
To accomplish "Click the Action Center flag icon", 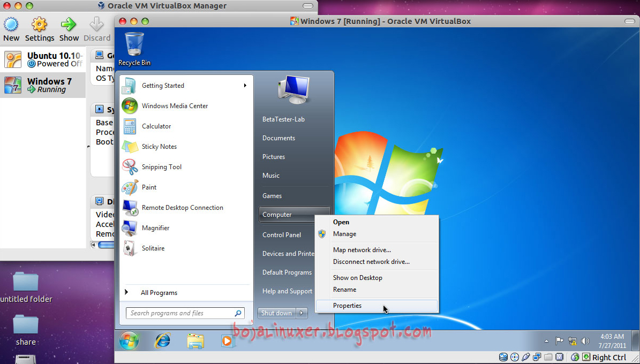I will (559, 341).
